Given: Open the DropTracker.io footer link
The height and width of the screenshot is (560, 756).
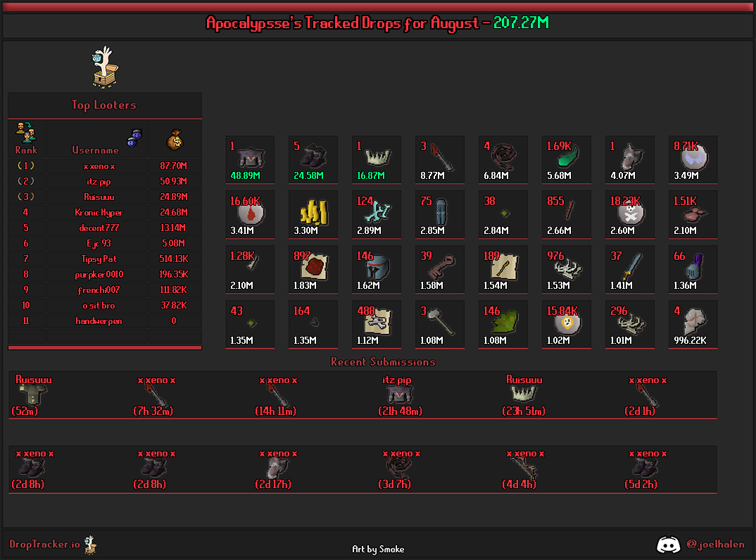Looking at the screenshot, I should pos(44,545).
